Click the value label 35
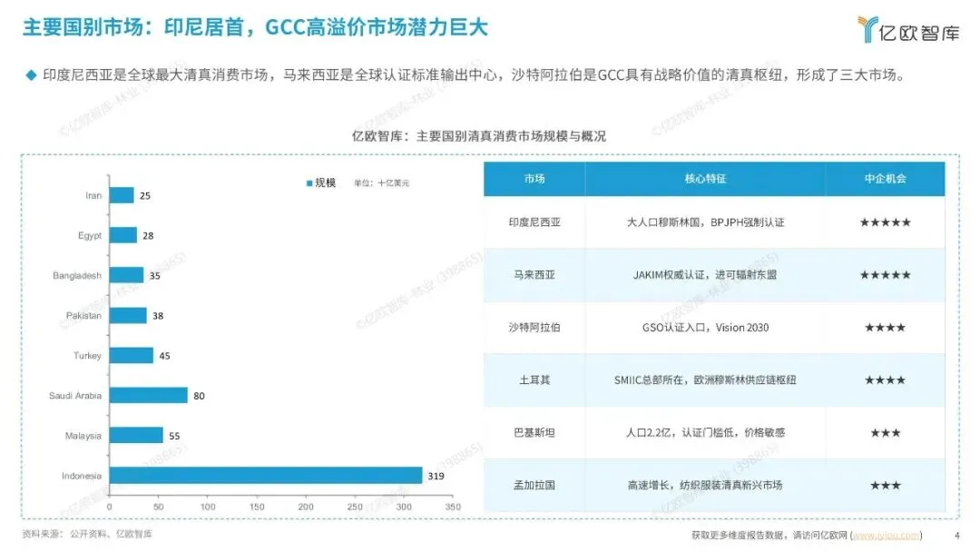This screenshot has height=552, width=980. (155, 276)
